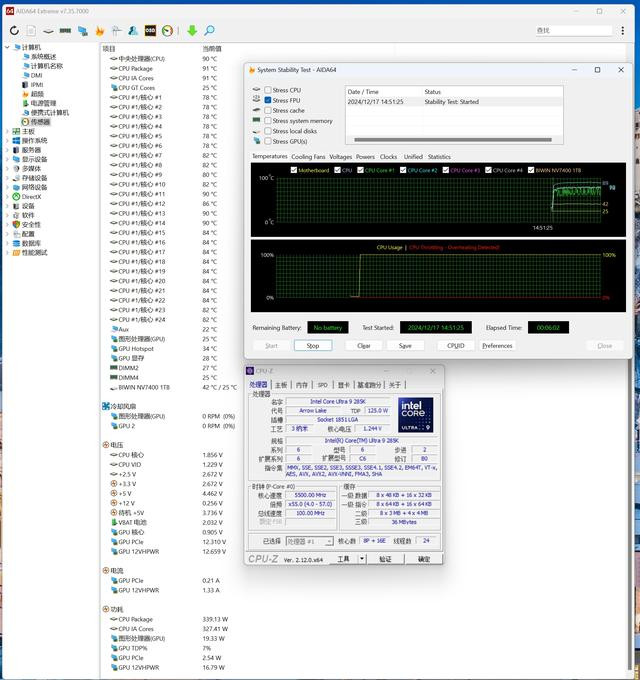Expand the 网络设备 network tree node
The height and width of the screenshot is (680, 640).
point(7,187)
